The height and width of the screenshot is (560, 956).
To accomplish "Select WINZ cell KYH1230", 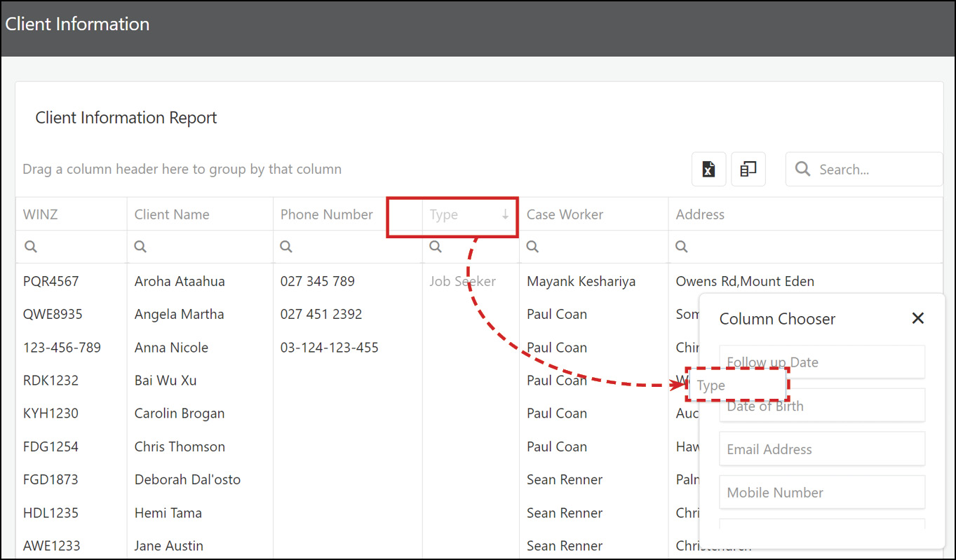I will [x=51, y=413].
